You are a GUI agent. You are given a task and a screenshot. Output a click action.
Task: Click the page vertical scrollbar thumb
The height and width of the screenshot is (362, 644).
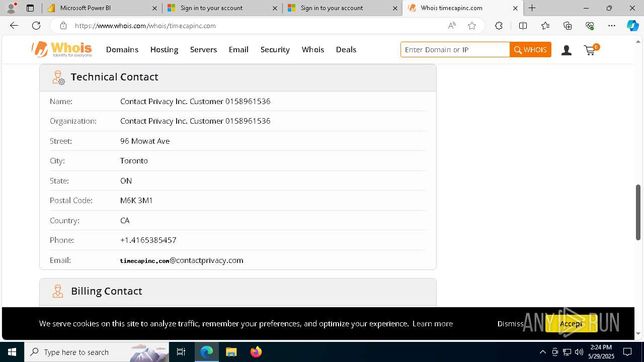pos(638,212)
